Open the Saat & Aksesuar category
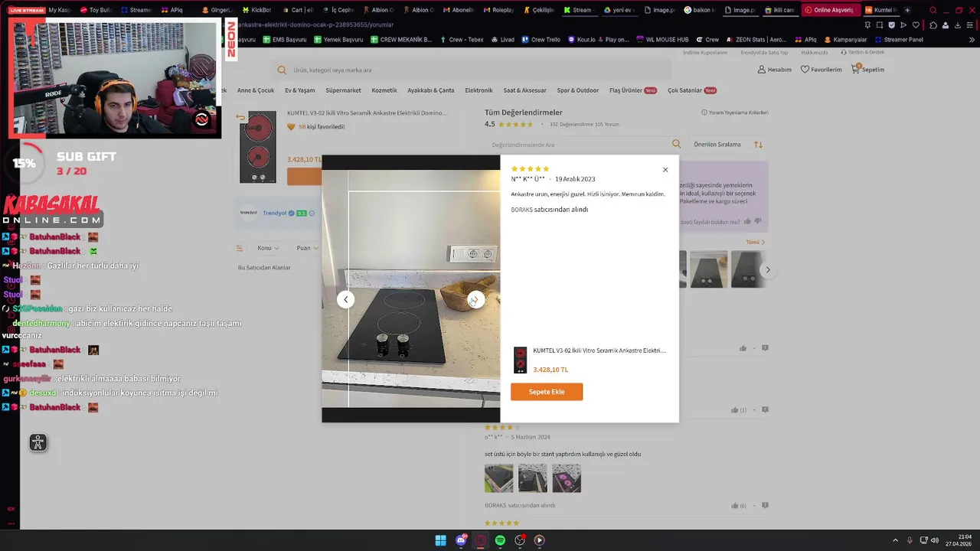This screenshot has height=551, width=980. tap(524, 90)
